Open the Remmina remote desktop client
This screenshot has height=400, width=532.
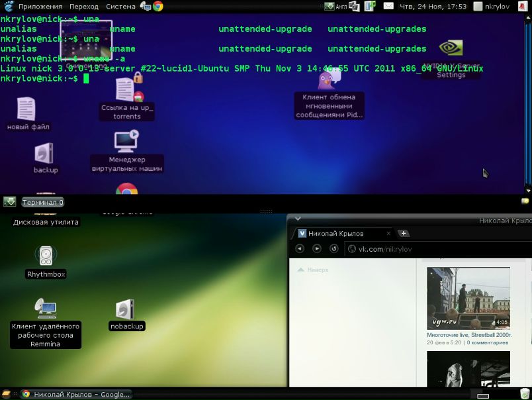pos(46,309)
